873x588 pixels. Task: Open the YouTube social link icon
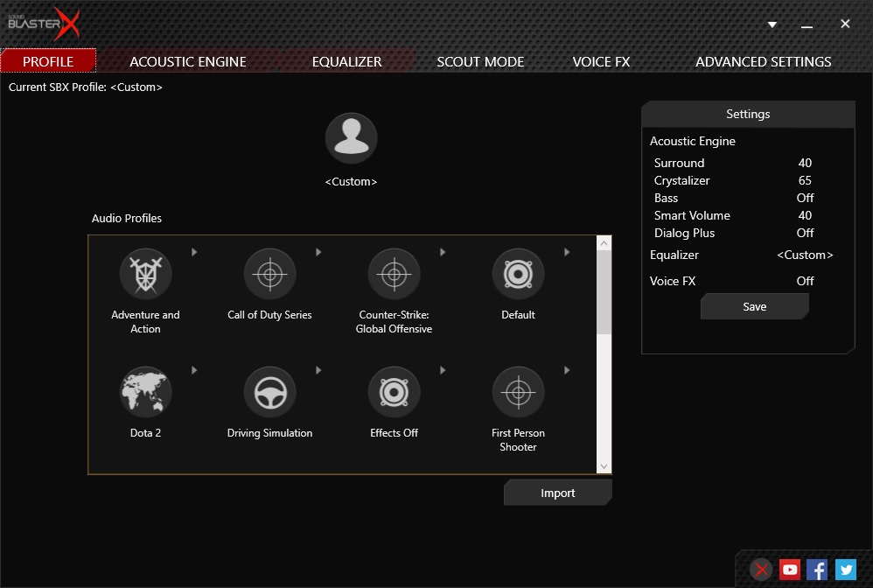coord(790,570)
